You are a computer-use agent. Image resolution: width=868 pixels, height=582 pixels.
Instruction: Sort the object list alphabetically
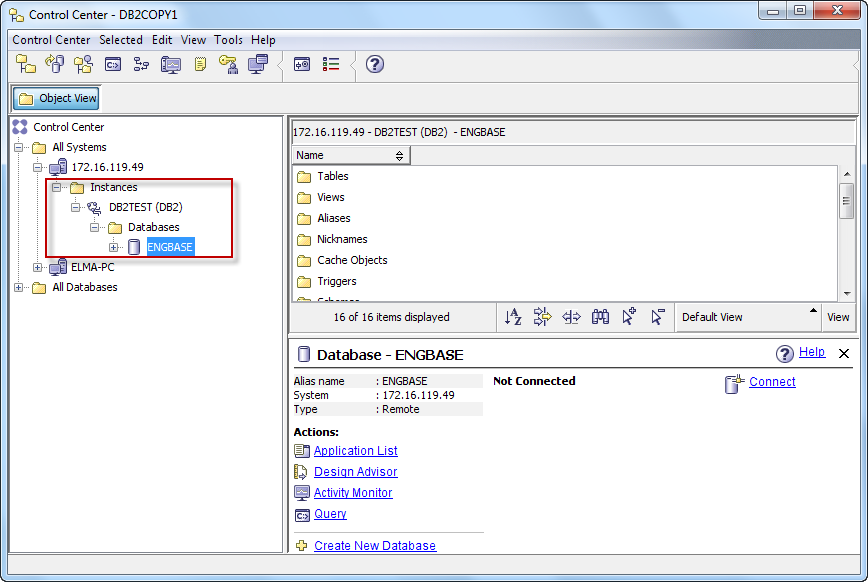pos(513,317)
